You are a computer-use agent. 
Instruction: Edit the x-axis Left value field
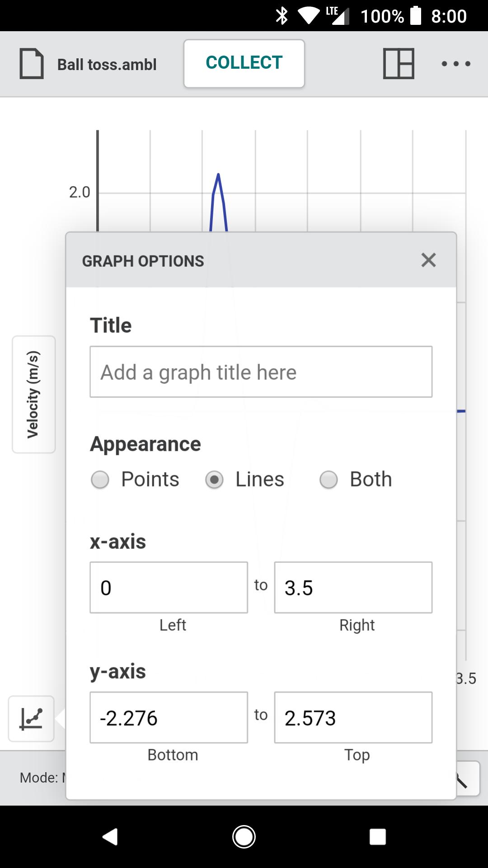coord(169,587)
